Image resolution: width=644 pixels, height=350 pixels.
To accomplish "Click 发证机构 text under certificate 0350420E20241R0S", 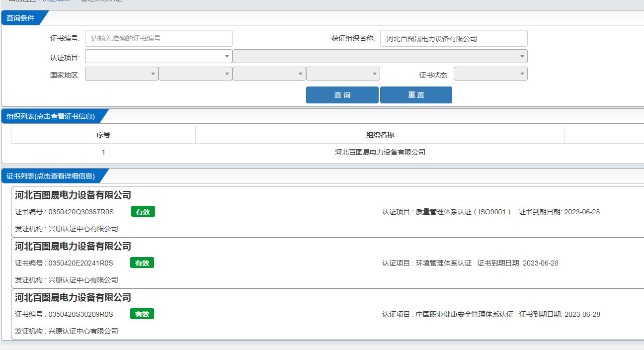I will pos(67,280).
